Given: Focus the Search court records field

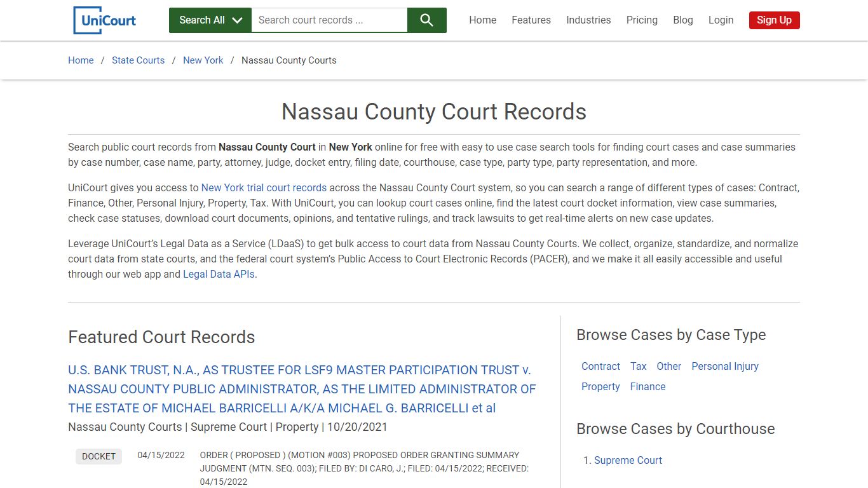Looking at the screenshot, I should point(329,20).
